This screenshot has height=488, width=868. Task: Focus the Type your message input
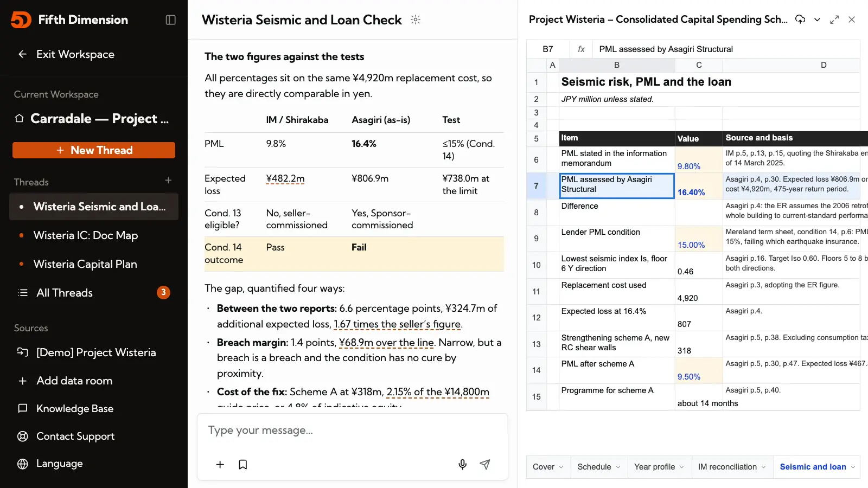click(x=353, y=431)
